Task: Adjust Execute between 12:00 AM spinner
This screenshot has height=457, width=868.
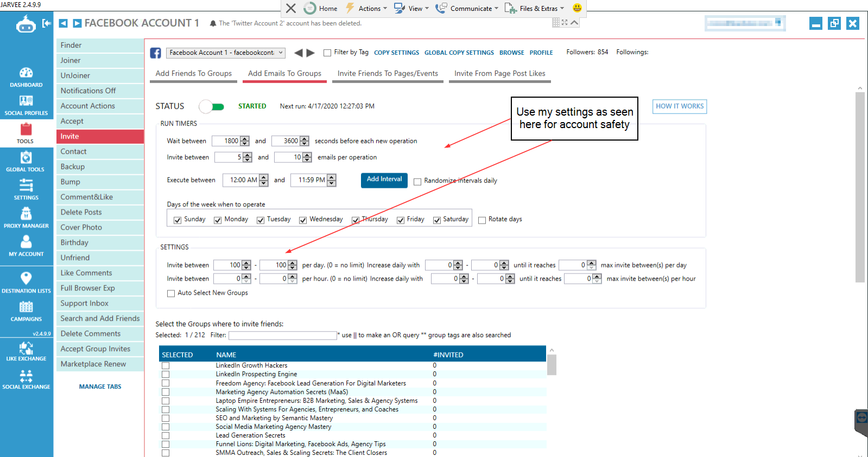Action: click(x=264, y=180)
